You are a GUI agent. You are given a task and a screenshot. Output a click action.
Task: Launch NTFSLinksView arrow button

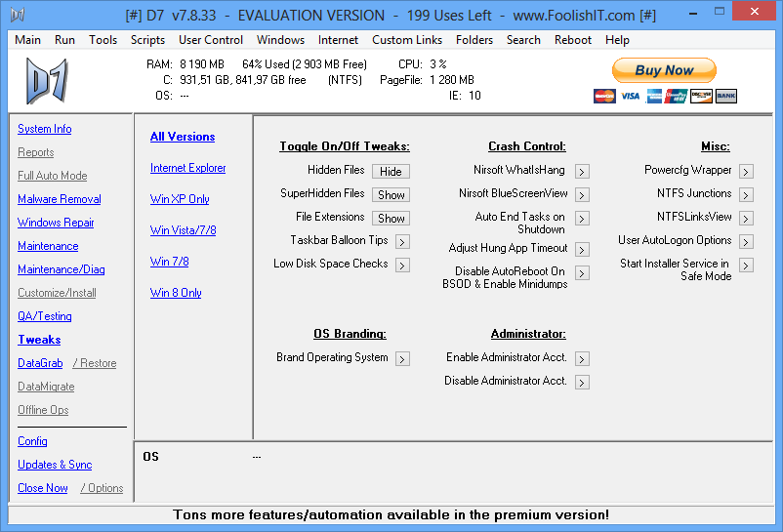(746, 218)
